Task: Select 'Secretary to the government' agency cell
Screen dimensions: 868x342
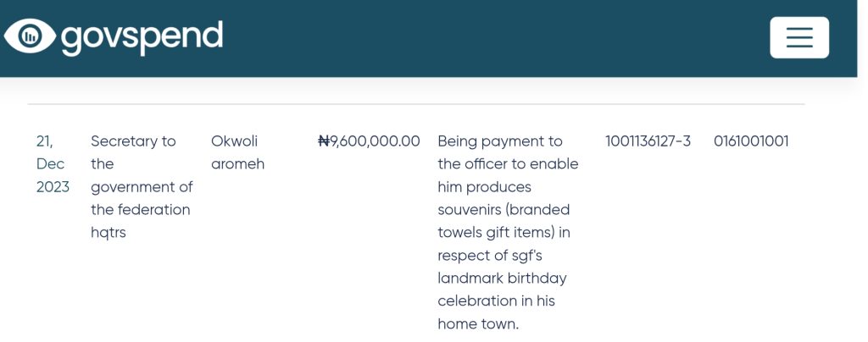Action: (142, 187)
